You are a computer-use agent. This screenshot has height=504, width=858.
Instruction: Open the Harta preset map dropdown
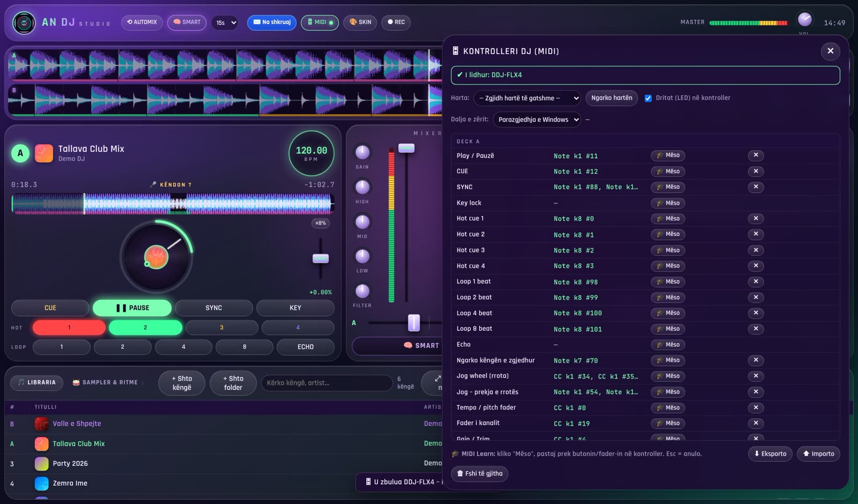click(x=527, y=98)
